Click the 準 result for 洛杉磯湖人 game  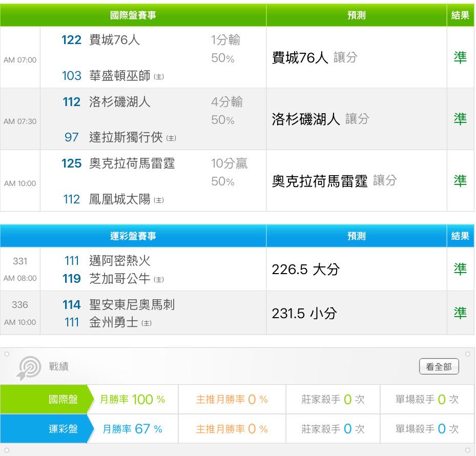point(460,119)
